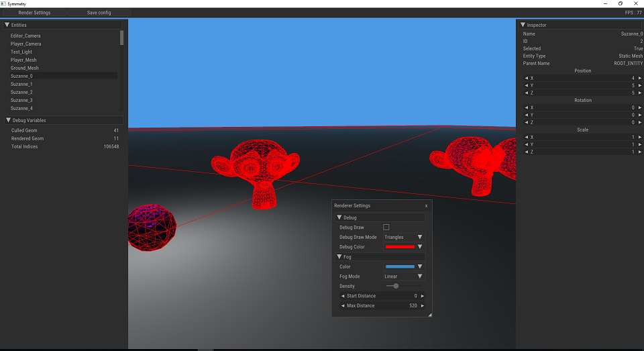644x351 pixels.
Task: Increase Scale Y with right arrow
Action: tap(640, 145)
